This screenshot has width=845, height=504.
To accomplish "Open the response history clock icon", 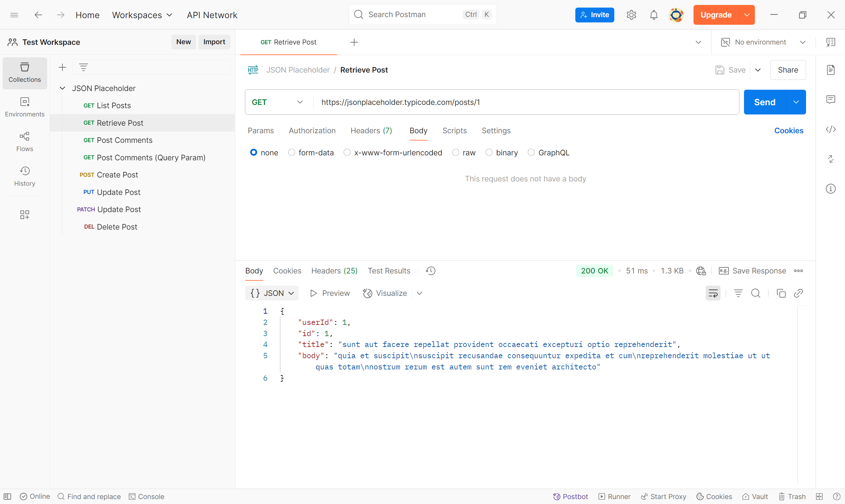I will (x=430, y=271).
